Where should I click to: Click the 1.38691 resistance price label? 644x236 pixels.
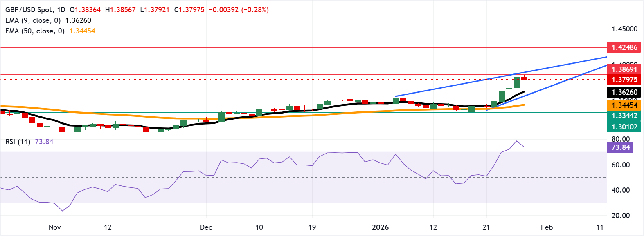click(624, 69)
